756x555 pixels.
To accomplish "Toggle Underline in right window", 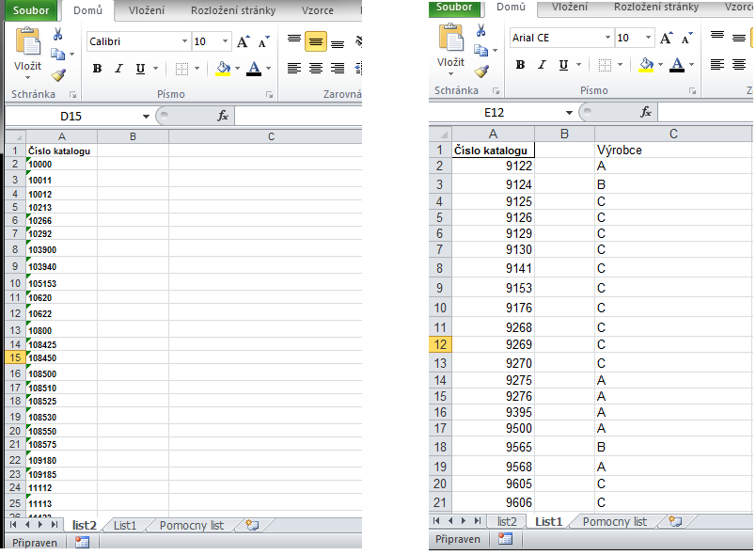I will (563, 65).
